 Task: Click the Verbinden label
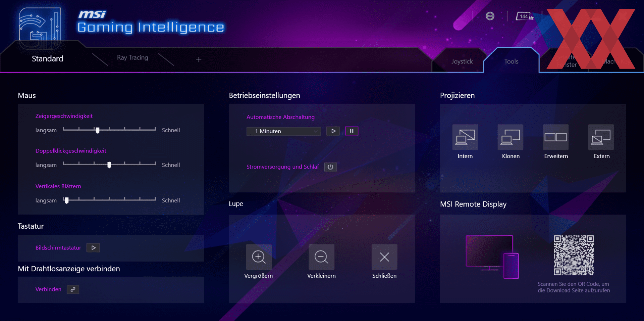(48, 289)
